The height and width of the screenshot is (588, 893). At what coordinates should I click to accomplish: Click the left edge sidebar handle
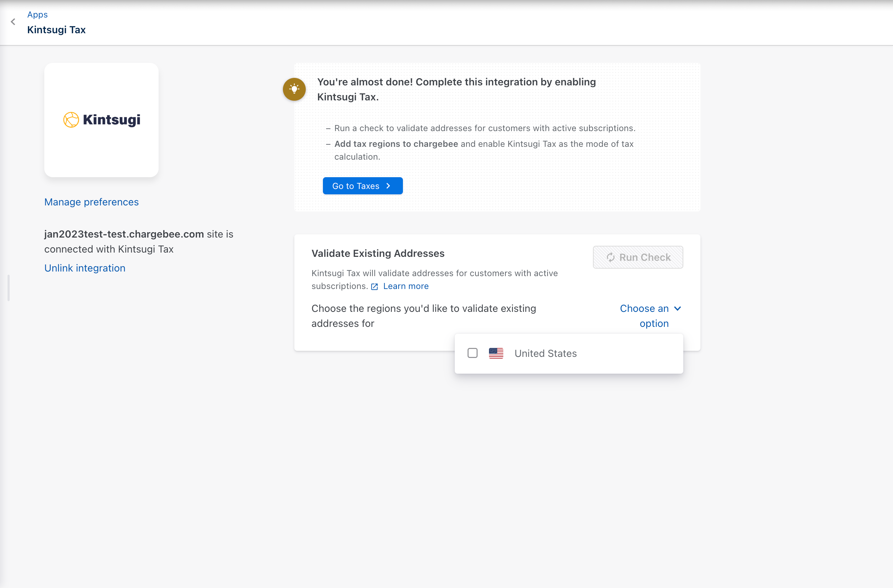8,288
